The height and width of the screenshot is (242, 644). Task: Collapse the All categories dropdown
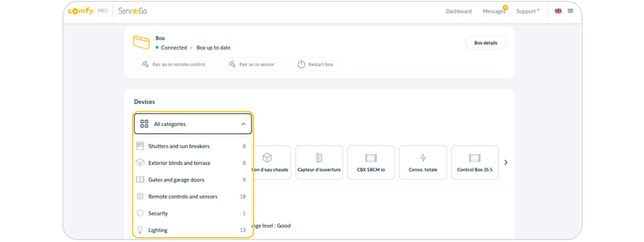click(244, 124)
